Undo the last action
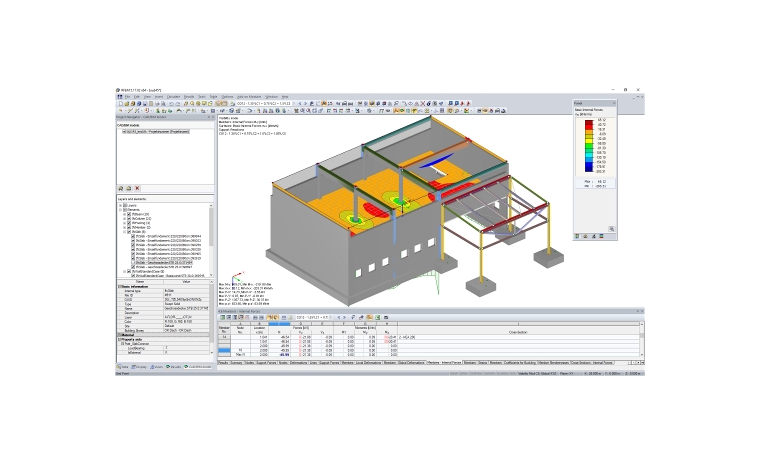Screen dimensions: 760x463 pos(171,103)
